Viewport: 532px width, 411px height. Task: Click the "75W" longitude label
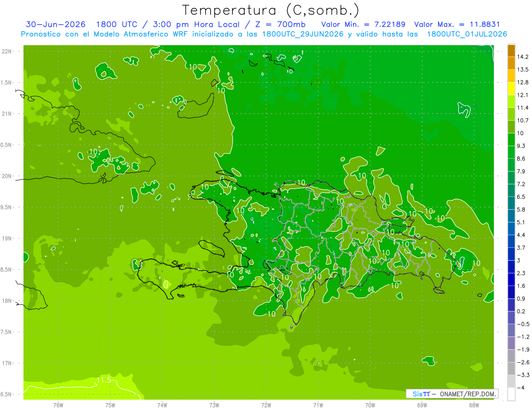(110, 405)
